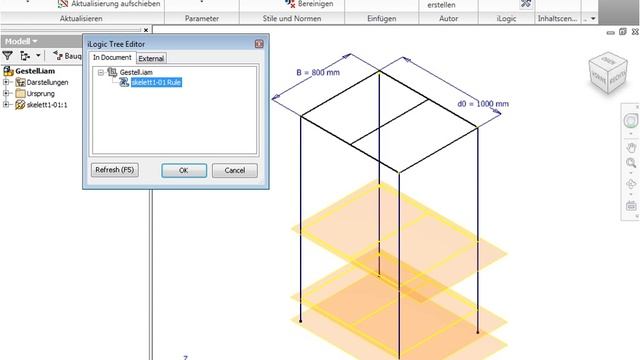Select Gestell.iam in Modell browser
The width and height of the screenshot is (640, 360).
[35, 71]
